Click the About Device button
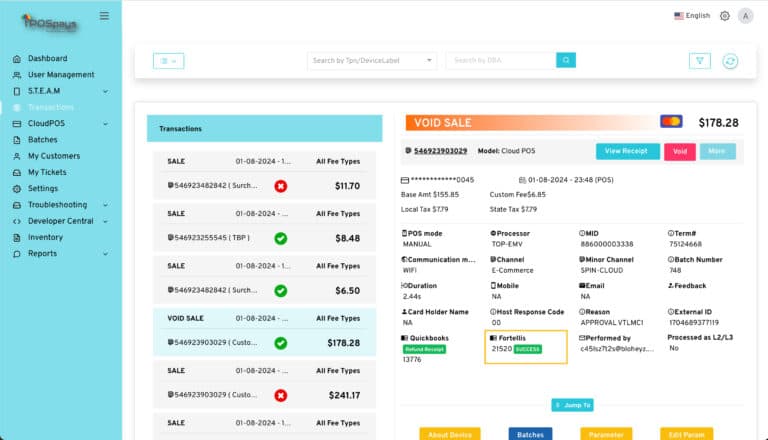Viewport: 768px width, 440px height. 450,434
